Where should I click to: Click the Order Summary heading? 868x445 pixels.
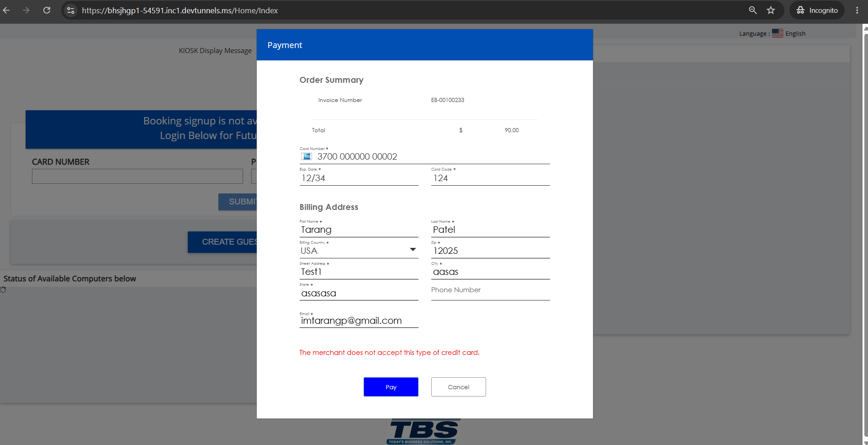tap(332, 80)
